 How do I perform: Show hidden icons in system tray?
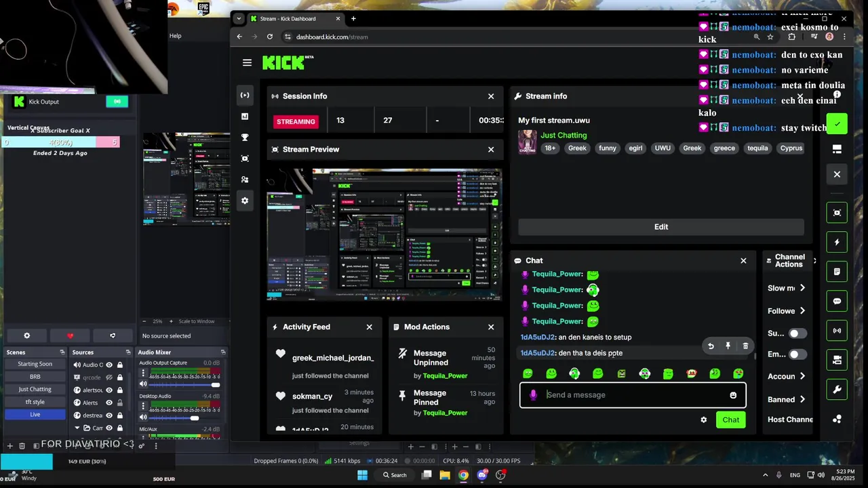765,475
